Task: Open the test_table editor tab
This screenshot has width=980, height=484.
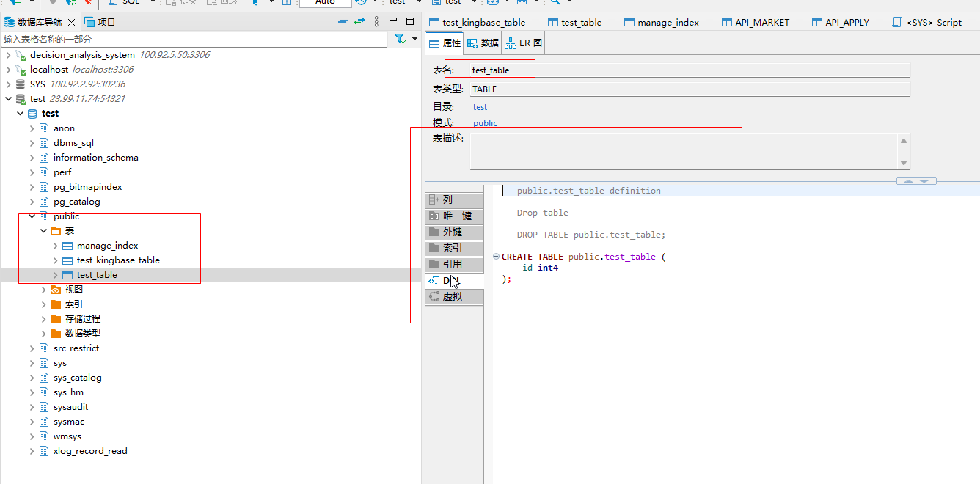Action: pyautogui.click(x=574, y=22)
